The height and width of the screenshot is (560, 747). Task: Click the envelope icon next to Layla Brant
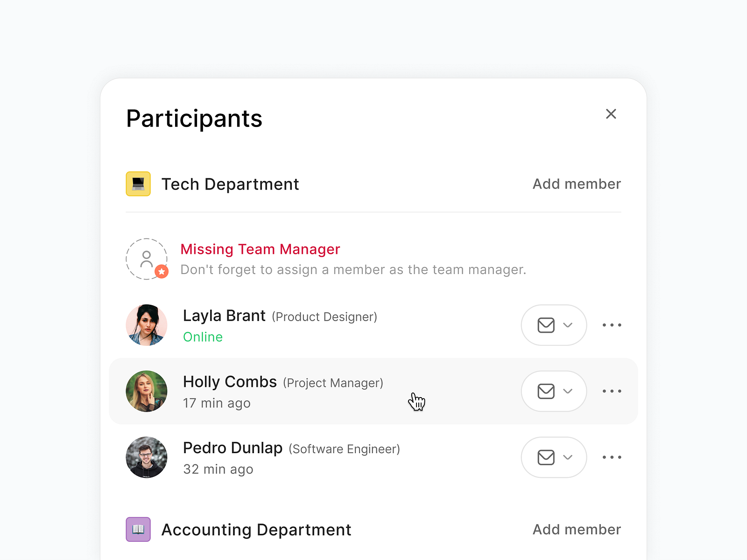click(x=546, y=325)
